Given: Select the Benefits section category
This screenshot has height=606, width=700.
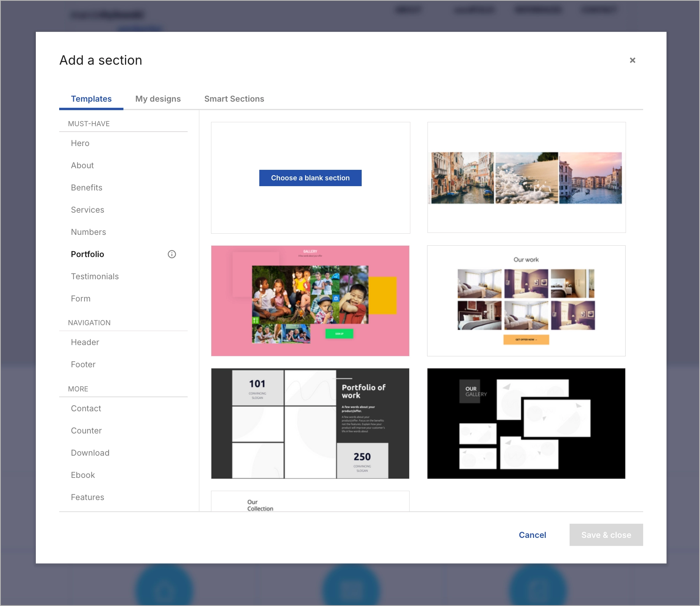Looking at the screenshot, I should [86, 187].
